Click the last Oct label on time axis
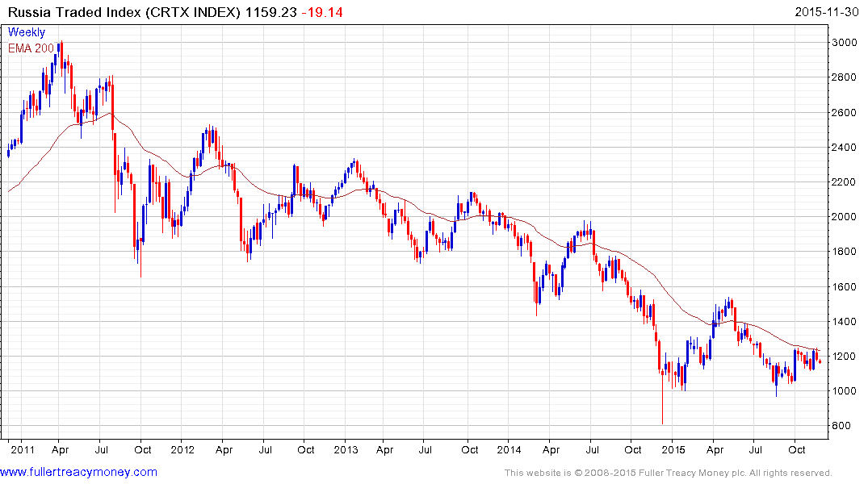Screen dimensions: 868x484 (x=797, y=449)
